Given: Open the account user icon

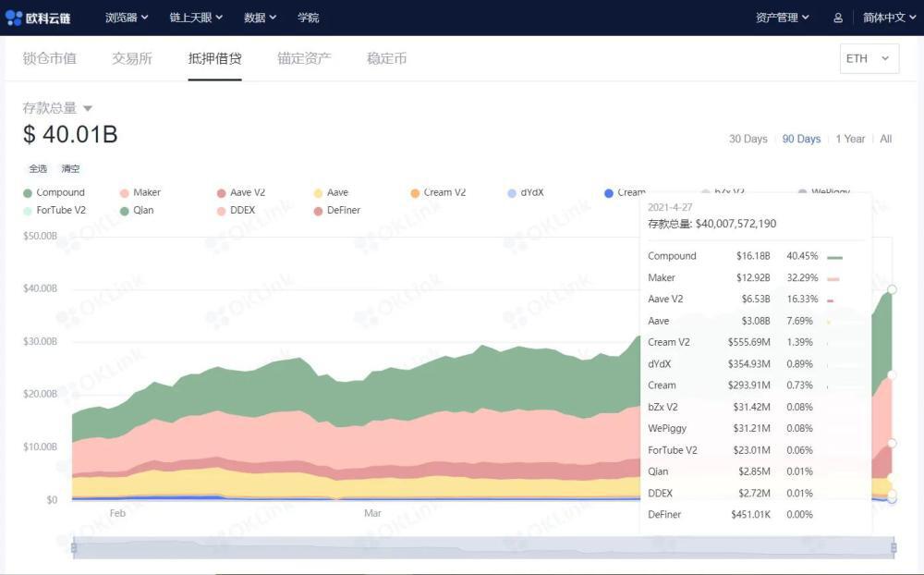Looking at the screenshot, I should (x=837, y=17).
